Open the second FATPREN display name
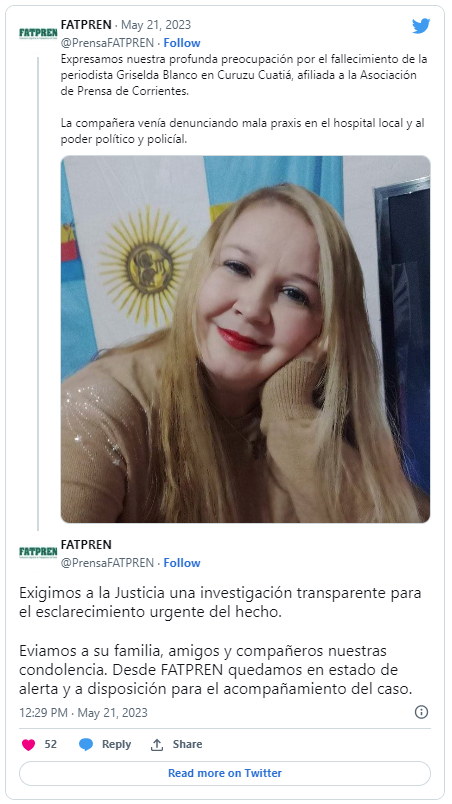Image resolution: width=452 pixels, height=804 pixels. tap(86, 545)
